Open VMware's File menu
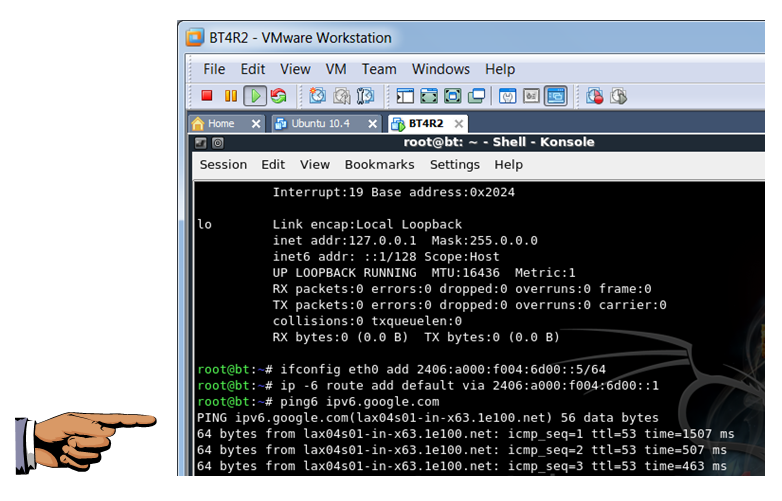The width and height of the screenshot is (782, 501). (214, 69)
